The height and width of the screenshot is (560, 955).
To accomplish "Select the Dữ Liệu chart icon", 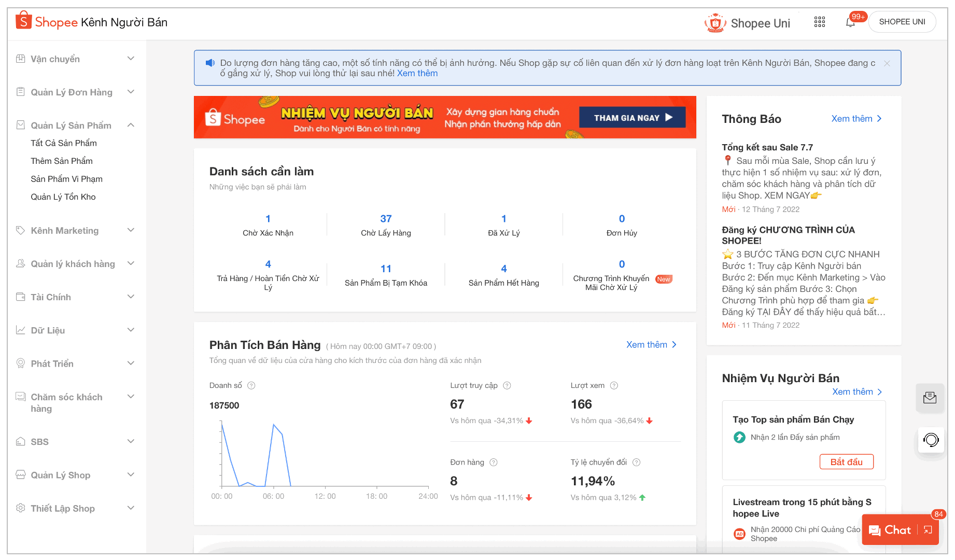I will (20, 330).
